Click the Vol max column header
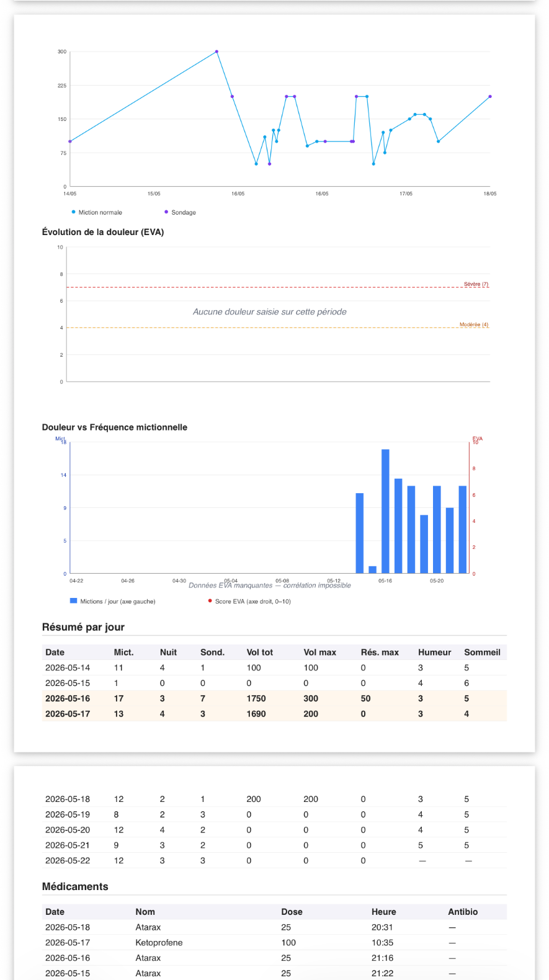 tap(319, 653)
